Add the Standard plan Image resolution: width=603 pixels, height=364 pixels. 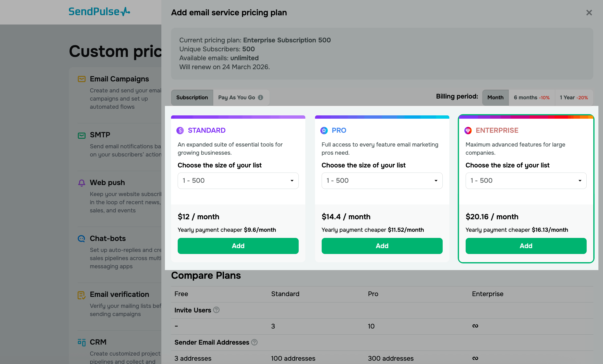[238, 246]
